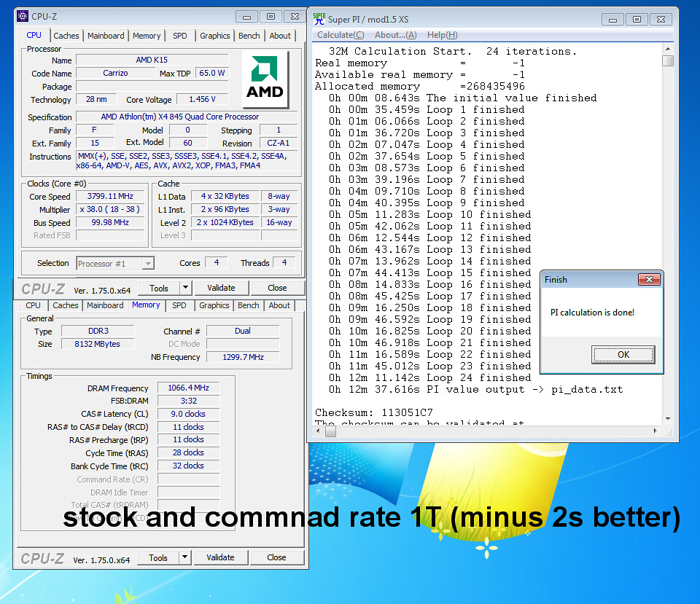Open the Processor selection dropdown

148,264
